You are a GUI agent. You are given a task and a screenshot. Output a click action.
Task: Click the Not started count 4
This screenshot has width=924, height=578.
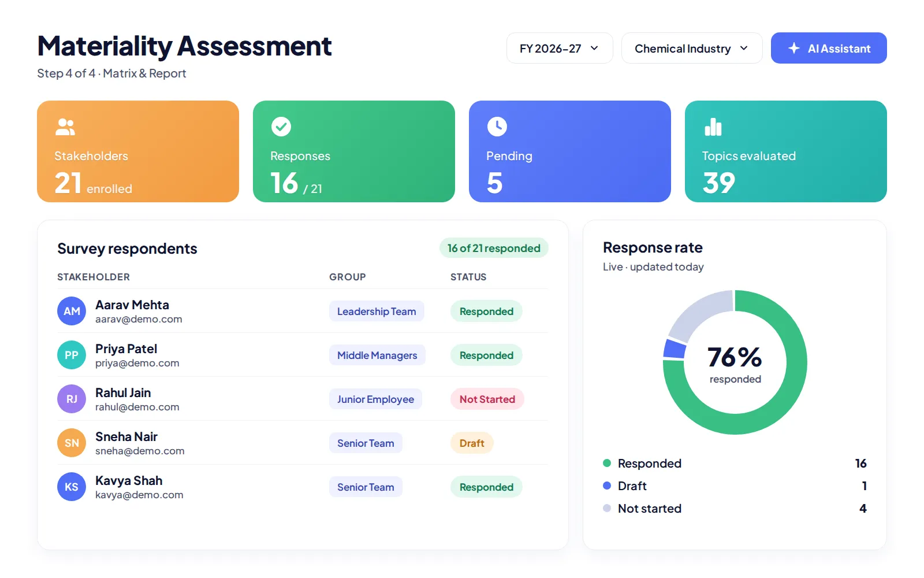point(863,508)
